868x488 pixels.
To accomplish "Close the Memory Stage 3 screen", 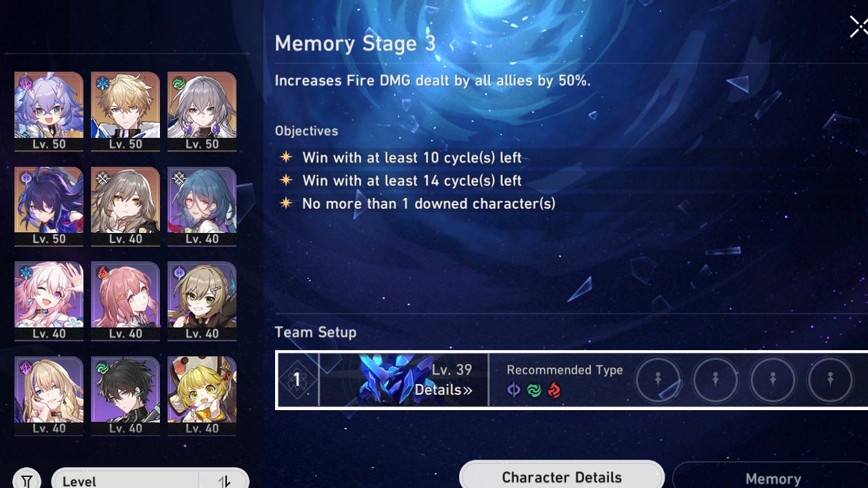I will pos(858,27).
